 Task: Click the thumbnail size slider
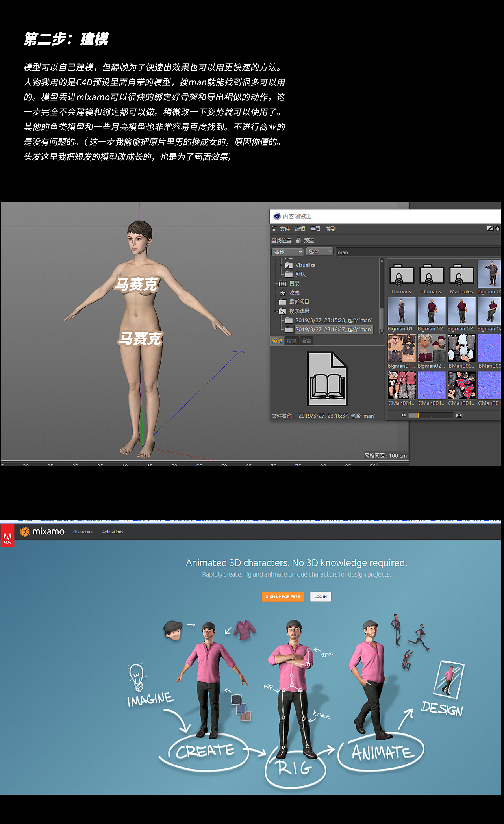point(431,415)
